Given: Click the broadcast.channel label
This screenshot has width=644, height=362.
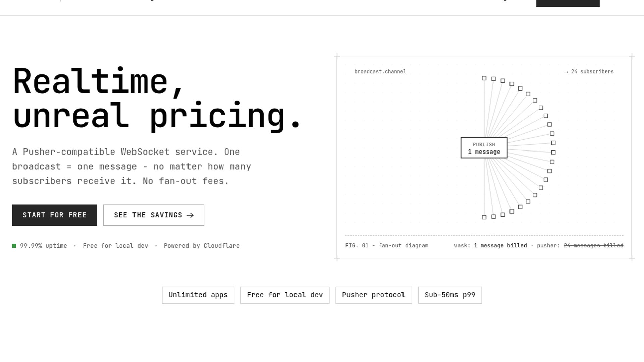Looking at the screenshot, I should 380,72.
